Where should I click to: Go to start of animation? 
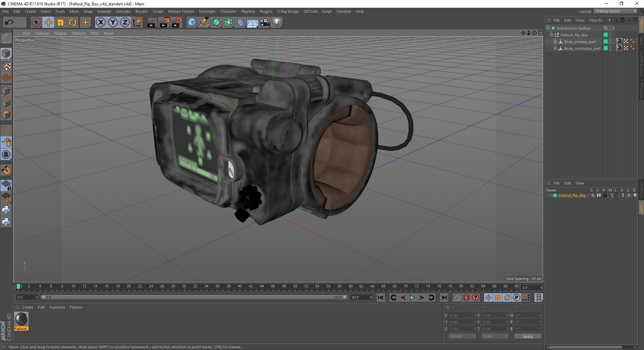click(x=380, y=297)
